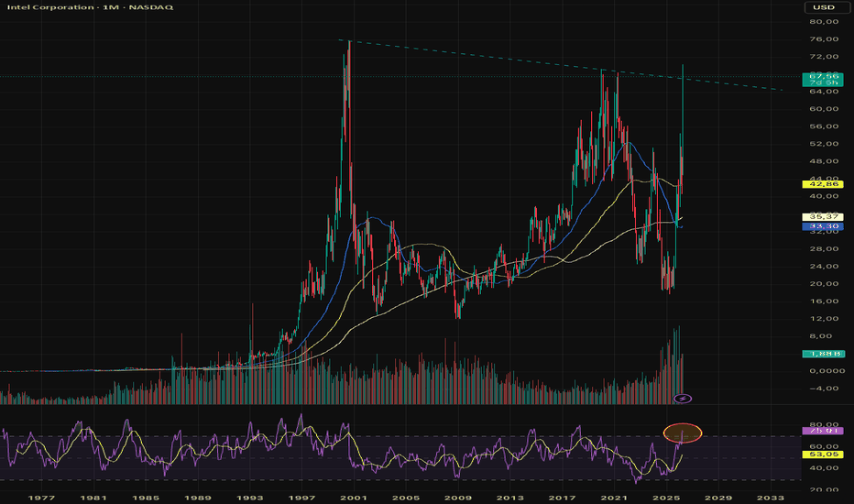Click the purple lightning bolt icon

683,399
